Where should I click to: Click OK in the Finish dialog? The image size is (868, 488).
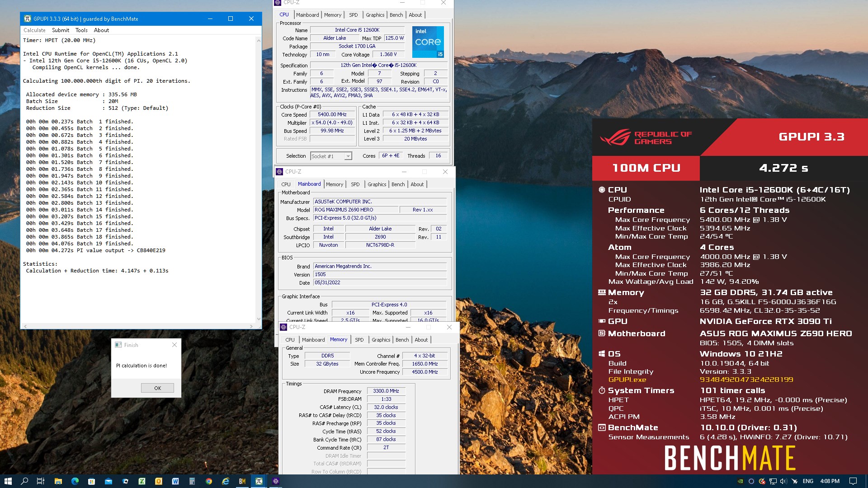tap(157, 388)
